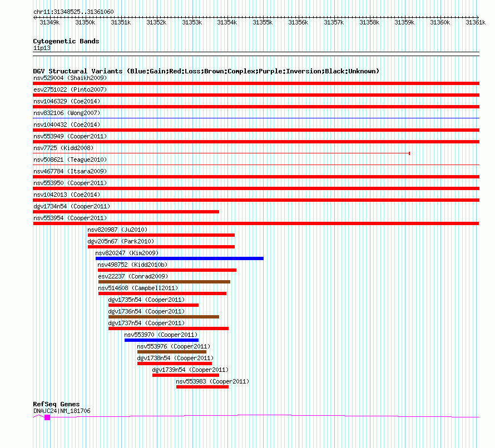Image resolution: width=495 pixels, height=448 pixels.
Task: Click the 31355k ruler tick label
Action: [x=263, y=22]
